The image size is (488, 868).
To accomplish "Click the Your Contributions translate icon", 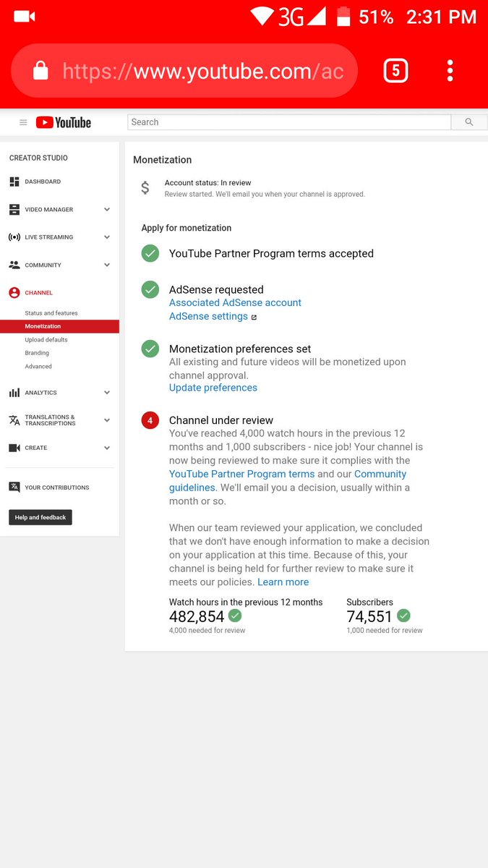I will click(x=14, y=488).
